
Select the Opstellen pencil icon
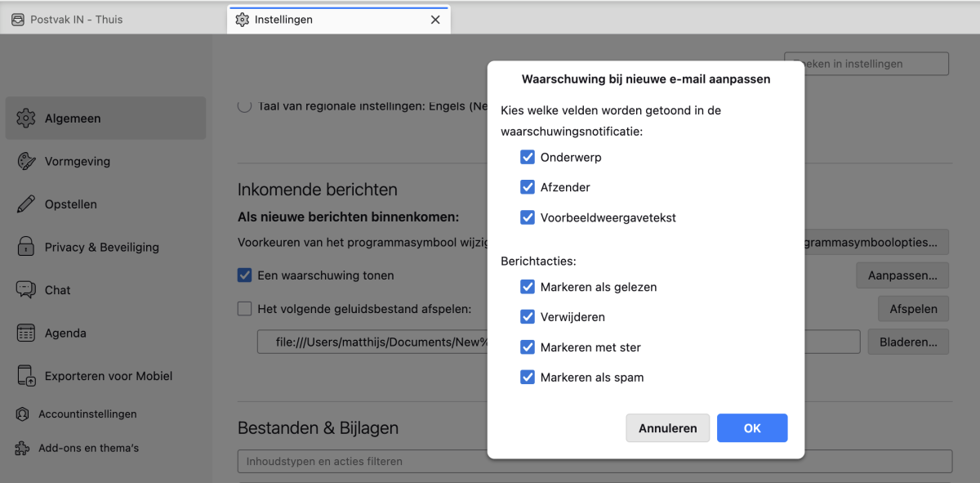[x=26, y=204]
